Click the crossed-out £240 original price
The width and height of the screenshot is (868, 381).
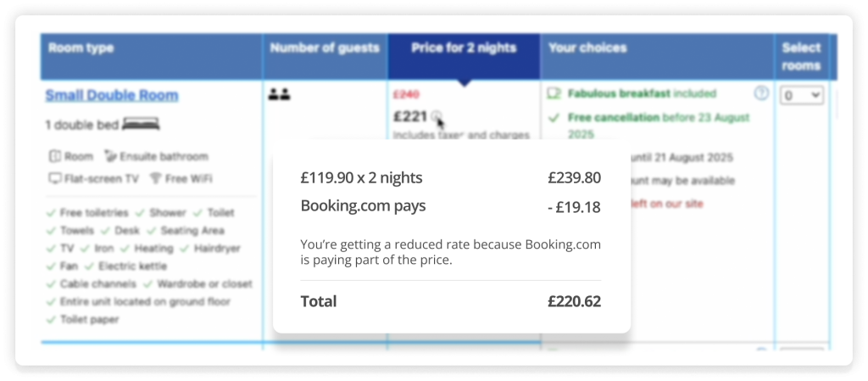tap(406, 94)
